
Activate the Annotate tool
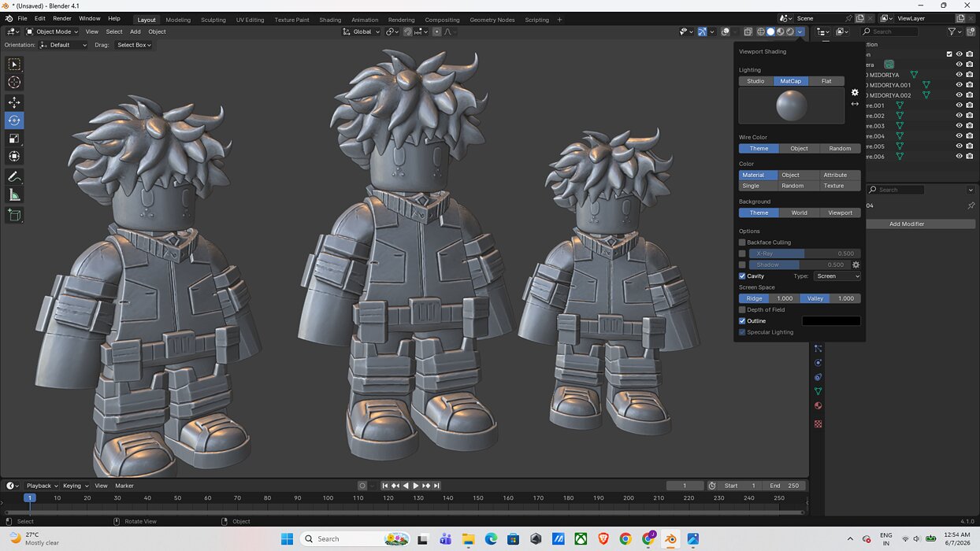tap(14, 176)
